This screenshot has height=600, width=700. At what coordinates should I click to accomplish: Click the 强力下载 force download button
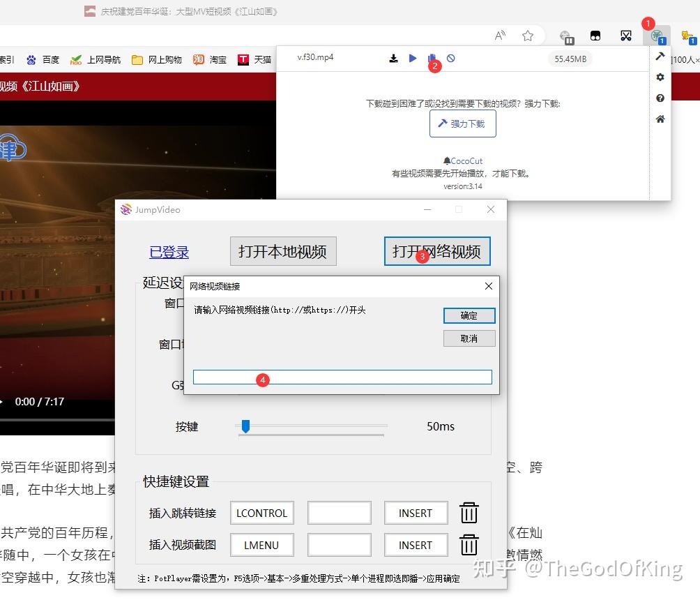click(x=462, y=123)
